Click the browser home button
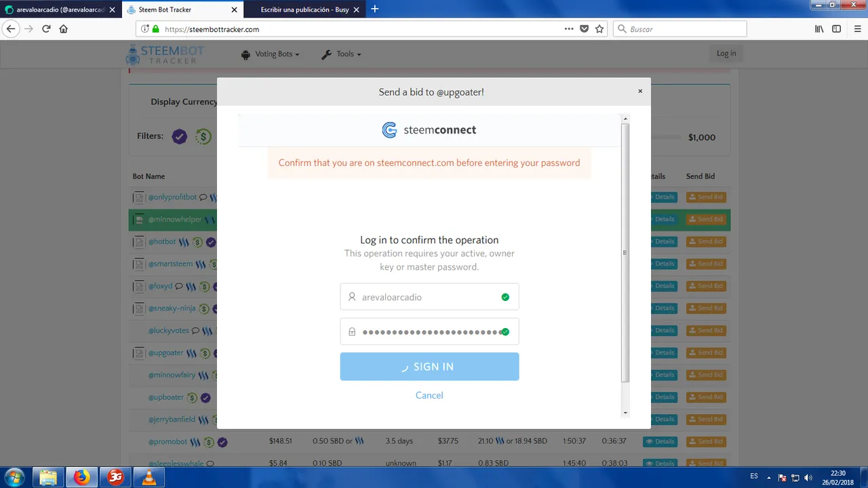 [x=64, y=29]
